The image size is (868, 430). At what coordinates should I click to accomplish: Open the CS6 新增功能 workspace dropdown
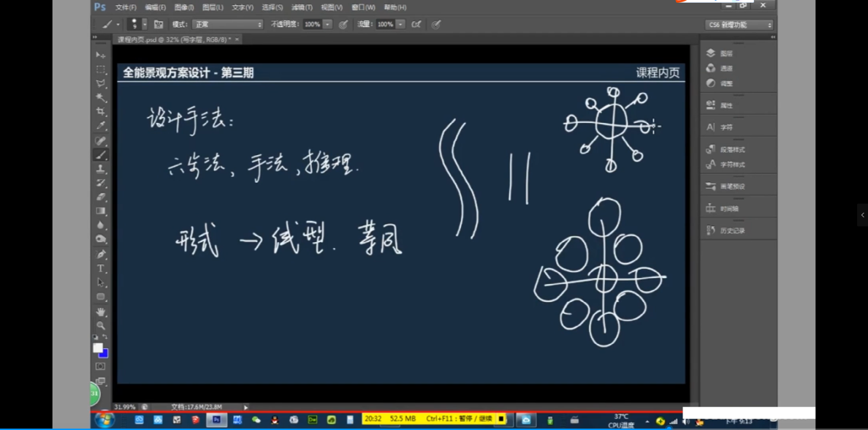(739, 25)
